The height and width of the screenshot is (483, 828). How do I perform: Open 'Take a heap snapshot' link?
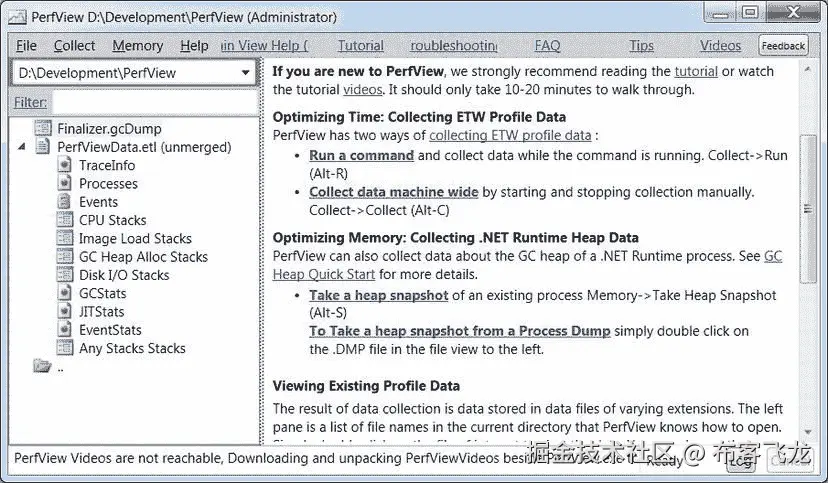378,295
